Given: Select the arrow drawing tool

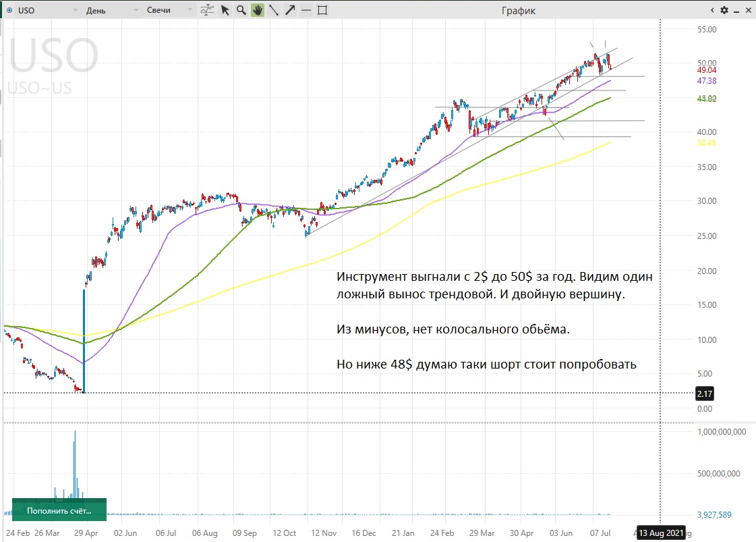Looking at the screenshot, I should (290, 10).
